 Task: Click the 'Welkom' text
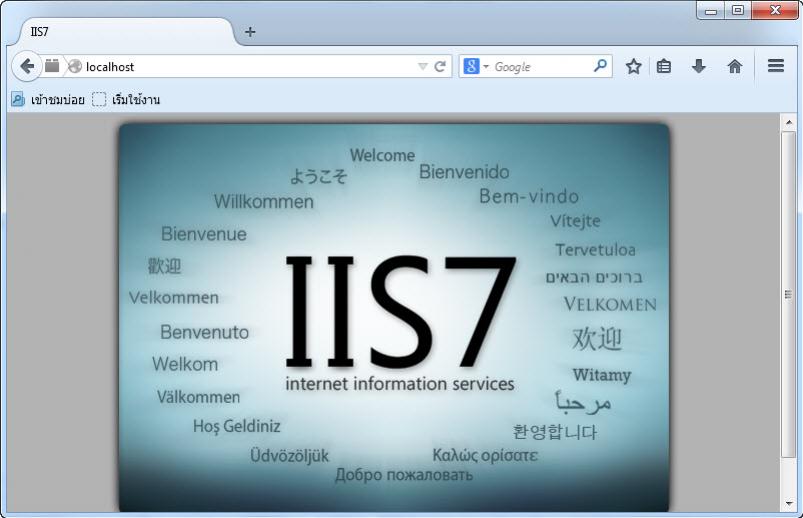(x=185, y=364)
